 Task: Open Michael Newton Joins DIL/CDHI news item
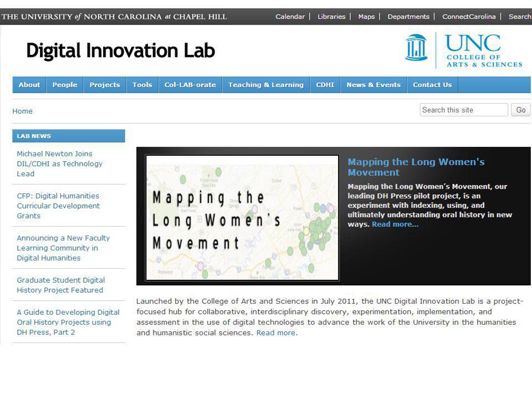pos(60,163)
